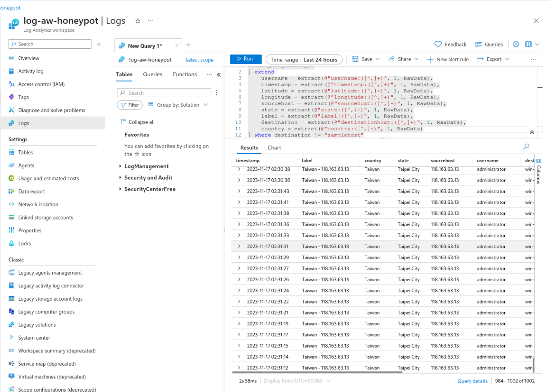Open the Export dropdown

point(494,59)
